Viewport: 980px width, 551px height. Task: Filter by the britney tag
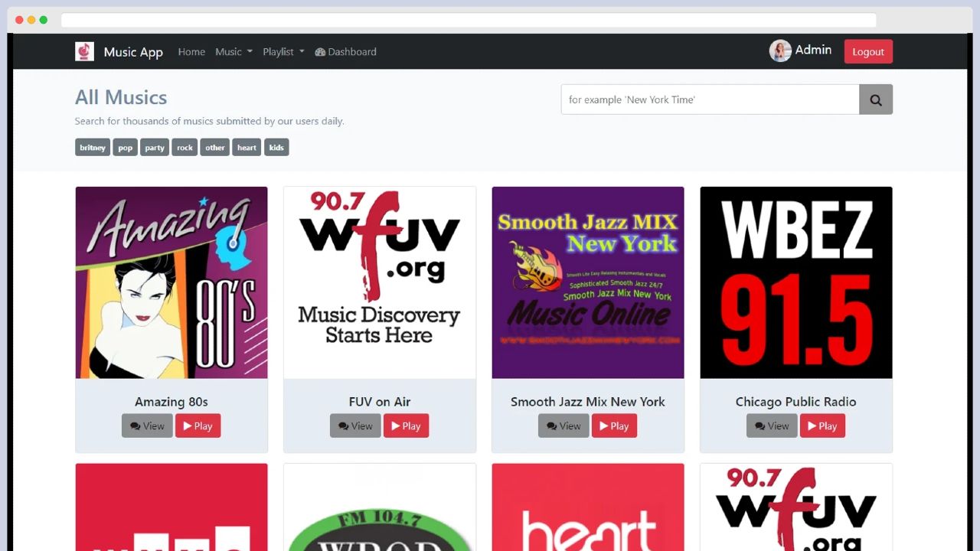pyautogui.click(x=93, y=147)
